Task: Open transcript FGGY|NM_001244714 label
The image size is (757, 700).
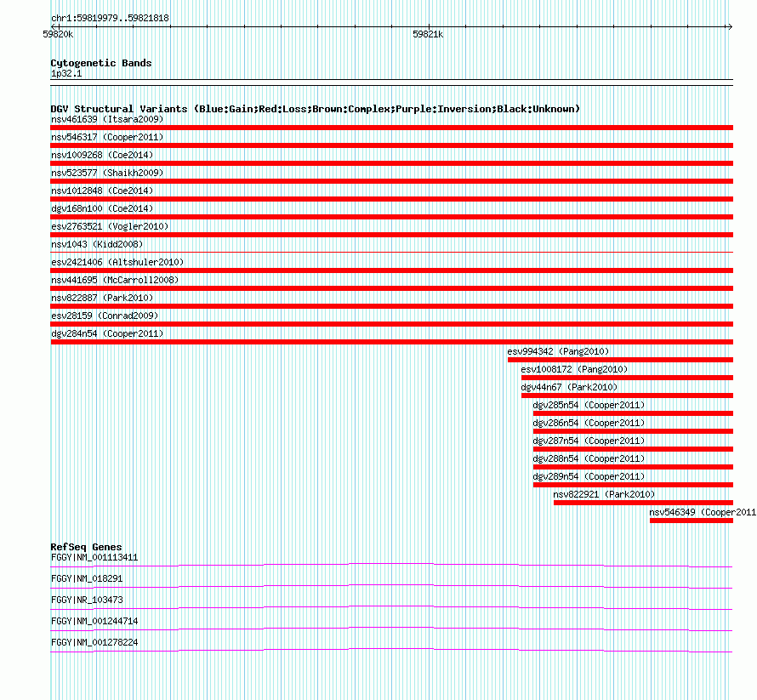Action: [x=94, y=621]
